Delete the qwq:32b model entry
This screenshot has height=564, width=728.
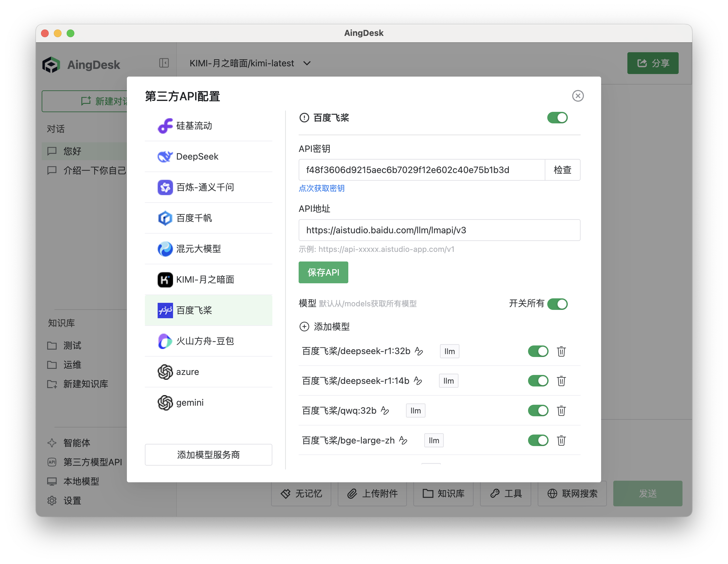point(561,410)
